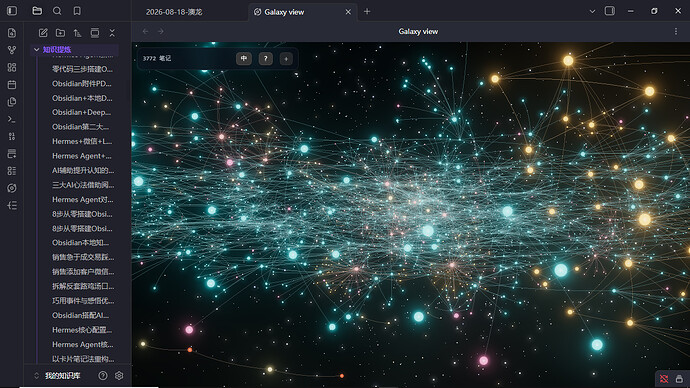Viewport: 690px width, 388px height.
Task: Toggle the right sidebar panel icon
Action: point(609,11)
